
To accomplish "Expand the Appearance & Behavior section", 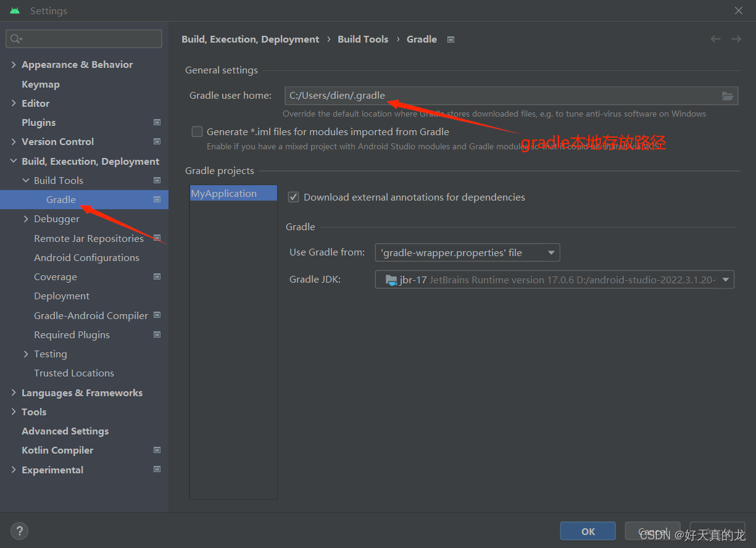I will coord(14,64).
